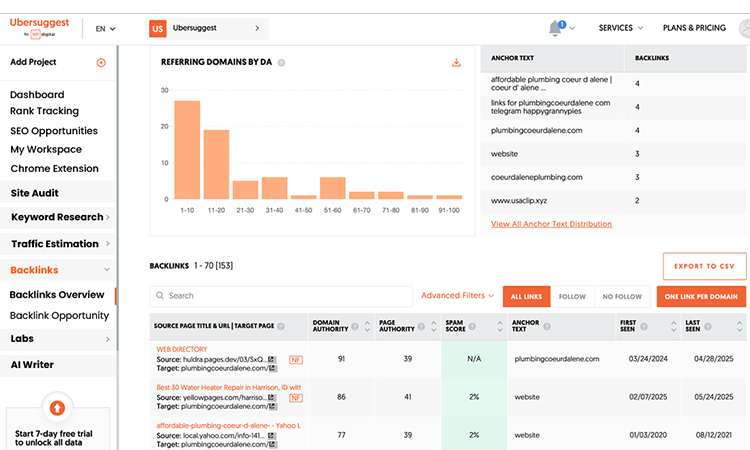Open the EN language dropdown
750x450 pixels.
(x=105, y=29)
